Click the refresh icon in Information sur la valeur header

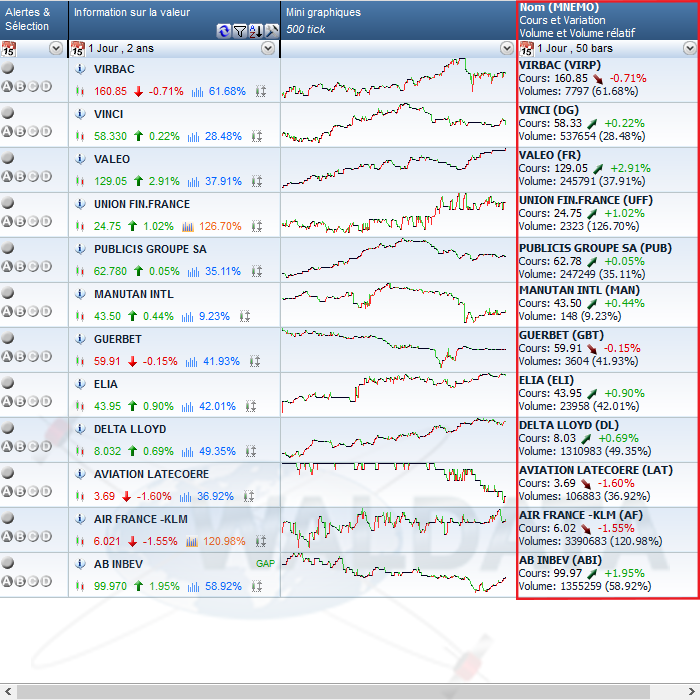[x=224, y=31]
